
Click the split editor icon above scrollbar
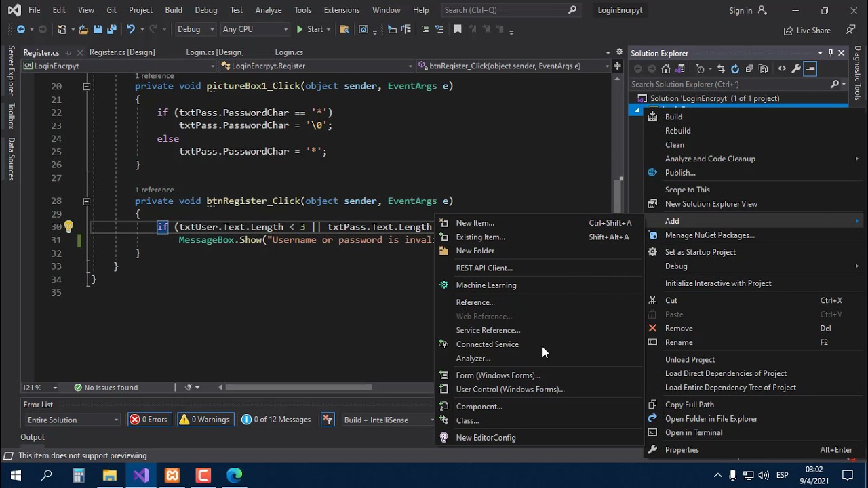(617, 66)
